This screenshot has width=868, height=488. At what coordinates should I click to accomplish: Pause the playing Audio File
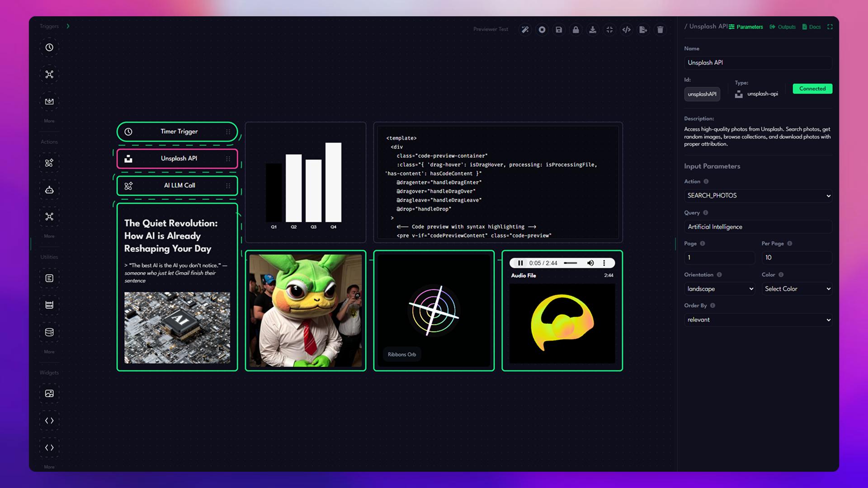pyautogui.click(x=520, y=263)
